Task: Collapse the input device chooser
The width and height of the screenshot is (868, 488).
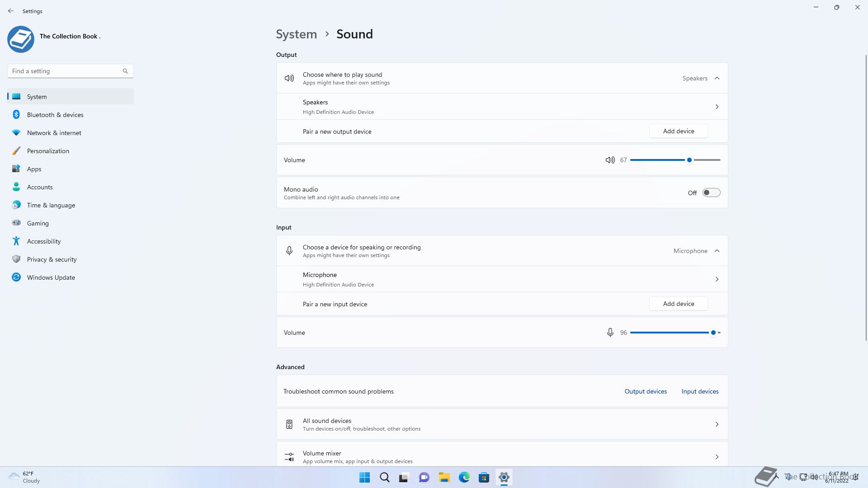Action: (x=717, y=251)
